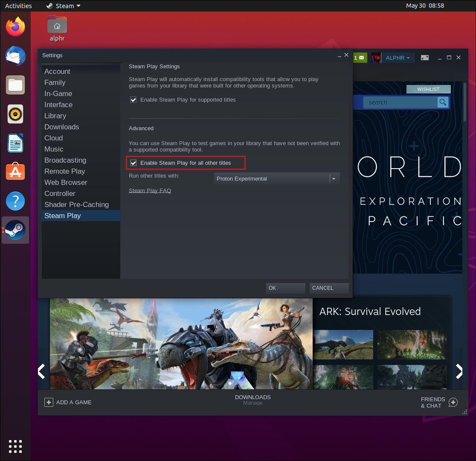
Task: Open ARK screenshot thumbnail with night campfire
Action: [x=412, y=344]
